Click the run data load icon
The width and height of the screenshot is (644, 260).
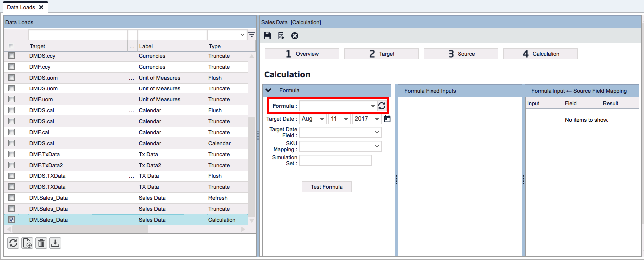click(x=281, y=36)
